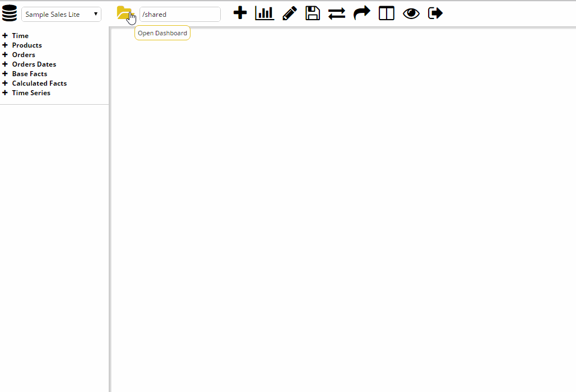Expand the Orders Dates folder

tap(5, 64)
